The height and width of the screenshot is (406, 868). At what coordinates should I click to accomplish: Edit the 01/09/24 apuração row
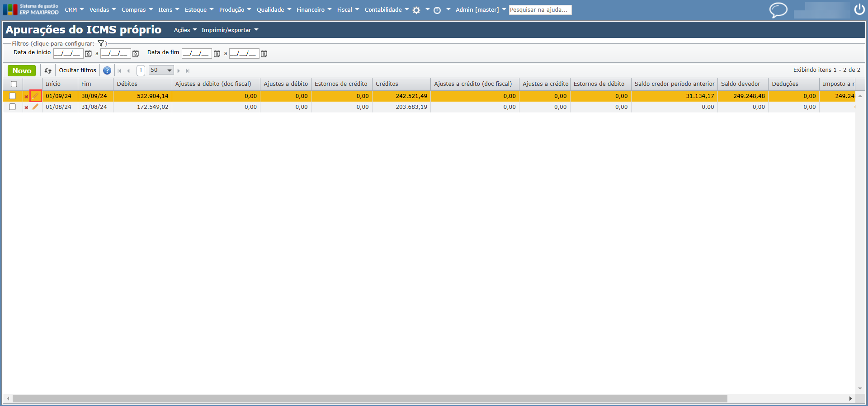coord(36,96)
